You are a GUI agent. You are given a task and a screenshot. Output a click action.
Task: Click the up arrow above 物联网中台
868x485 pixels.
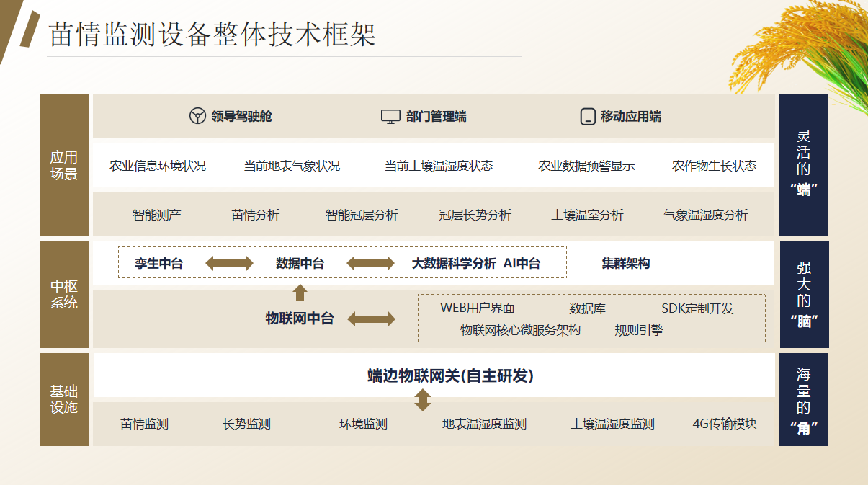point(300,292)
